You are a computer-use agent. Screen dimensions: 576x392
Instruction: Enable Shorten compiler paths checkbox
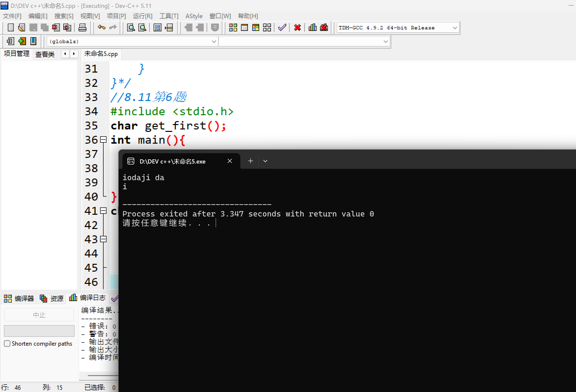[x=7, y=343]
